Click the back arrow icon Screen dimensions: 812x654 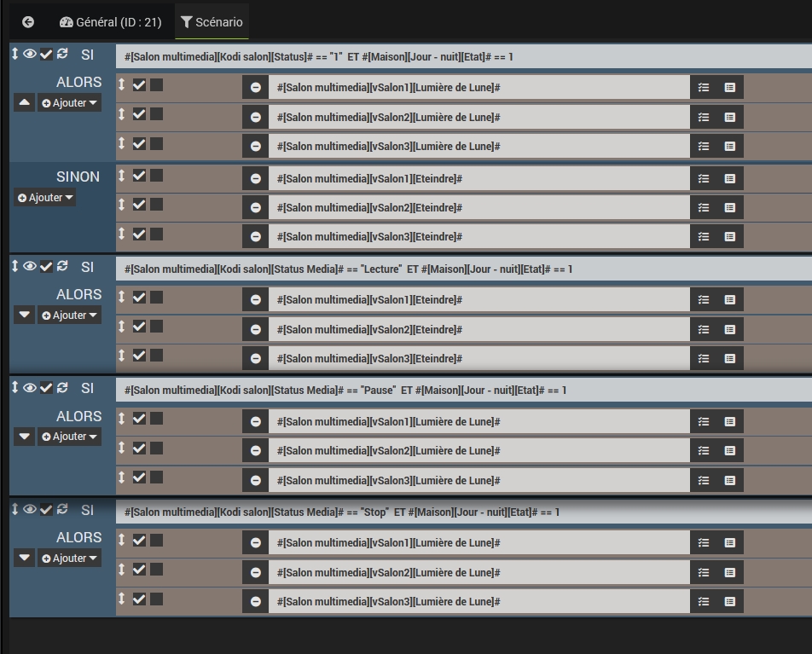(x=28, y=22)
